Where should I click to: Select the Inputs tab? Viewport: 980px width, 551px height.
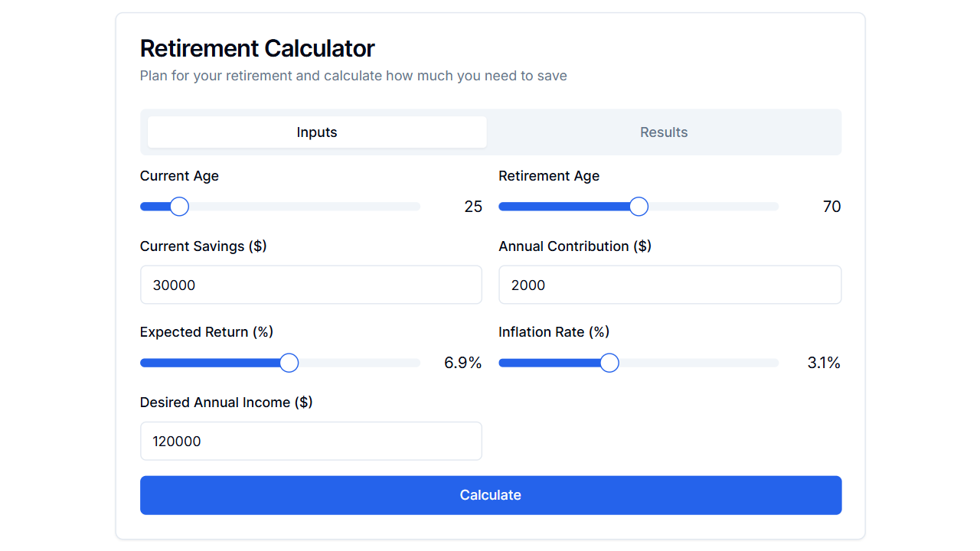316,132
